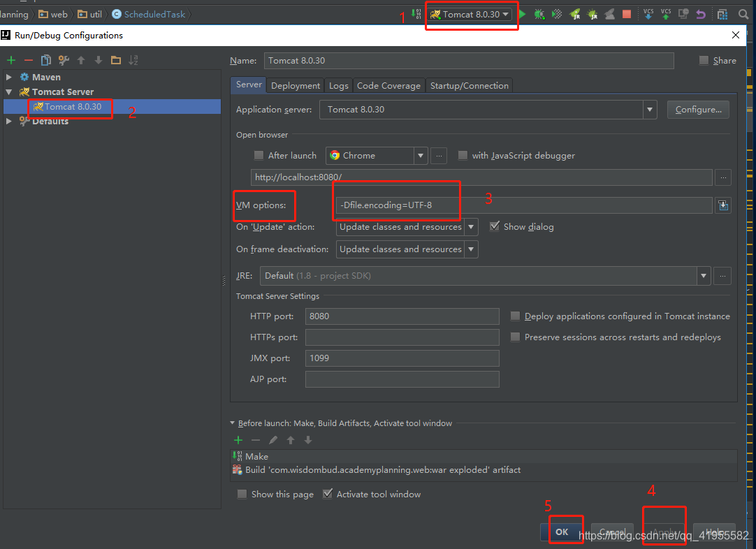756x549 pixels.
Task: Switch to Deployment tab
Action: [295, 85]
